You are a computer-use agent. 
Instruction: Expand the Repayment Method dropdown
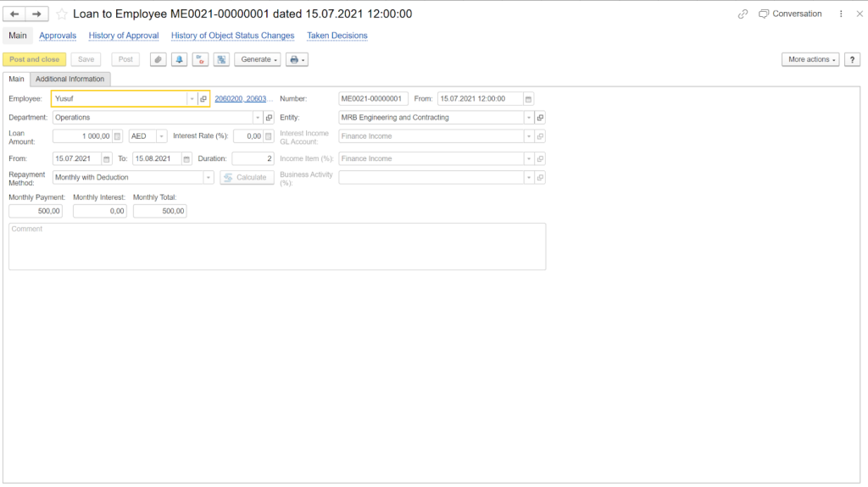(x=209, y=178)
